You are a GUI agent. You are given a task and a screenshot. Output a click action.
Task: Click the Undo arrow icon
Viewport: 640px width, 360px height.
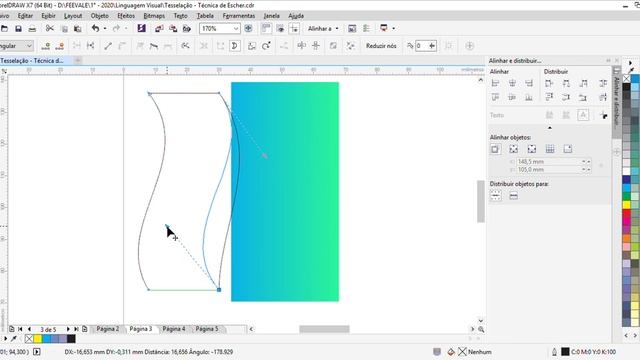[96, 28]
